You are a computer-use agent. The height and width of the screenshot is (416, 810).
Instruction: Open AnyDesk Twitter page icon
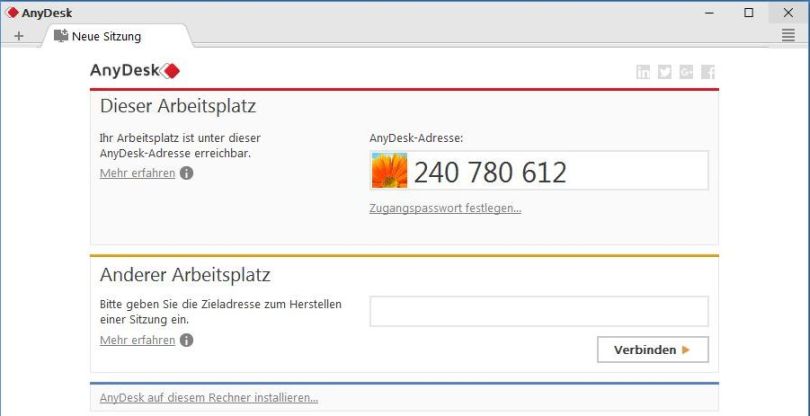tap(665, 72)
